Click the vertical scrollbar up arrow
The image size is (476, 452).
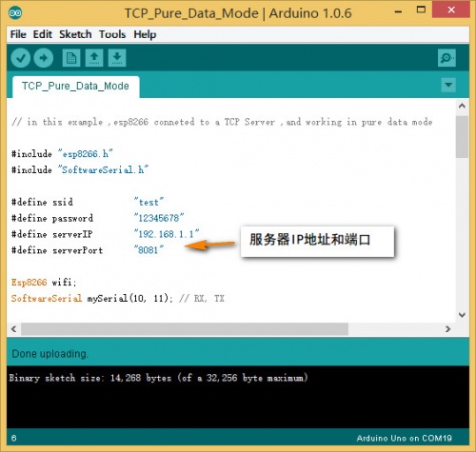pyautogui.click(x=463, y=106)
